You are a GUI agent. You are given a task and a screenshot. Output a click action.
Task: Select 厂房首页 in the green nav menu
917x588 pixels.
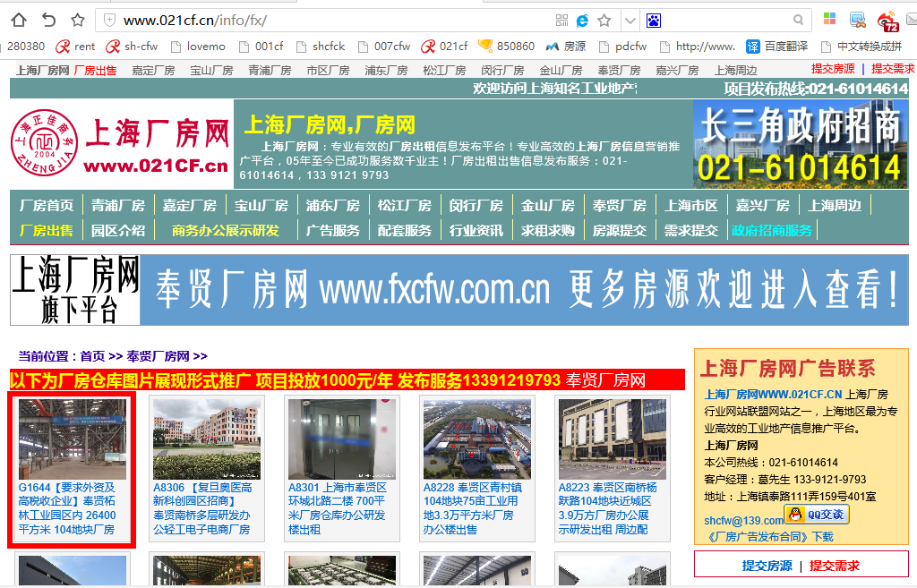click(x=47, y=206)
